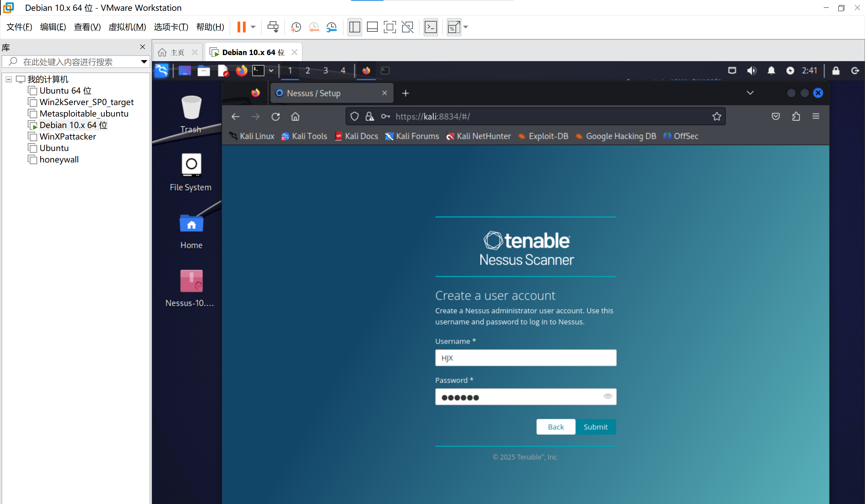865x504 pixels.
Task: Click the Username input field
Action: [x=525, y=358]
